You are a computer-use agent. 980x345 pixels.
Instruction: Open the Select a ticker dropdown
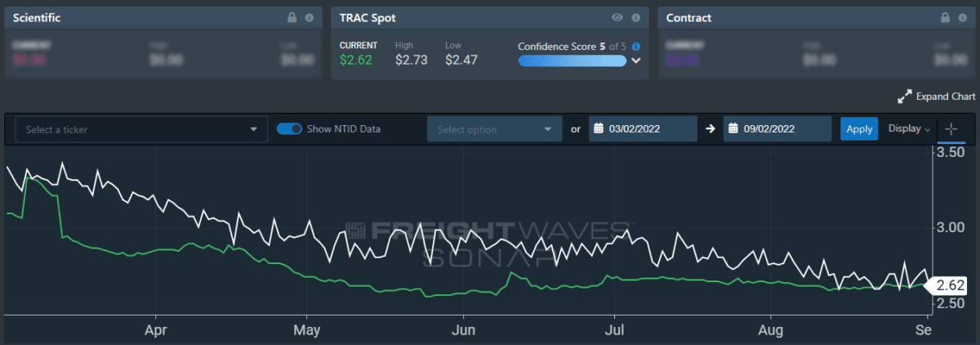point(141,129)
